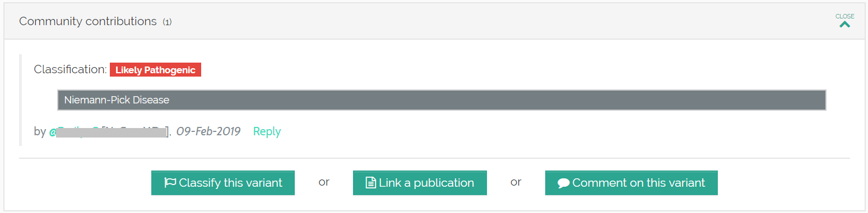Image resolution: width=868 pixels, height=213 pixels.
Task: Click the Community contributions heading
Action: (x=88, y=21)
